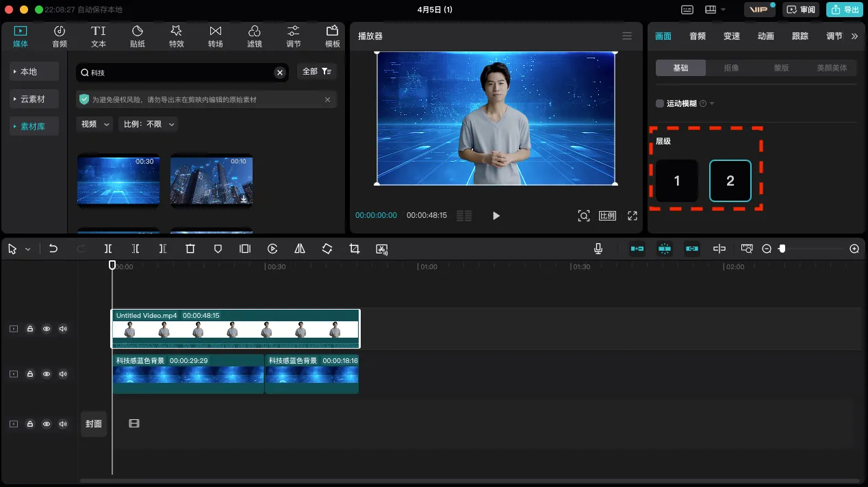
Task: Collapse the 素材库 sidebar section
Action: click(34, 127)
